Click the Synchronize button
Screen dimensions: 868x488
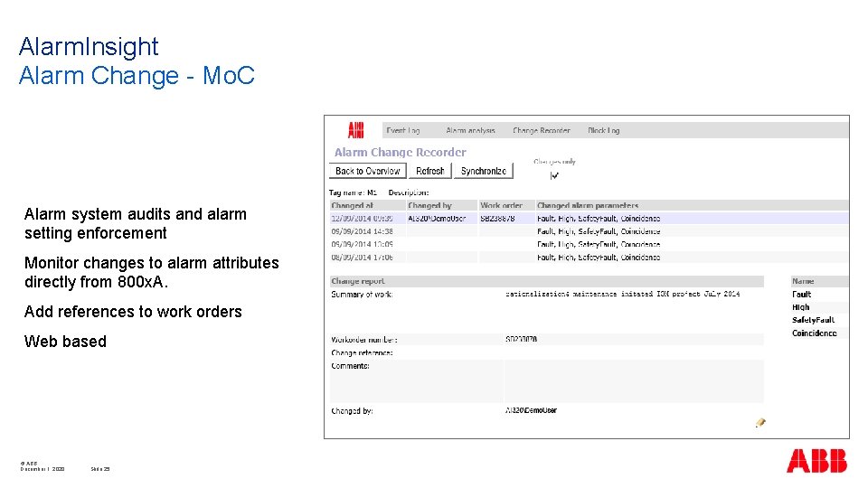(x=483, y=171)
